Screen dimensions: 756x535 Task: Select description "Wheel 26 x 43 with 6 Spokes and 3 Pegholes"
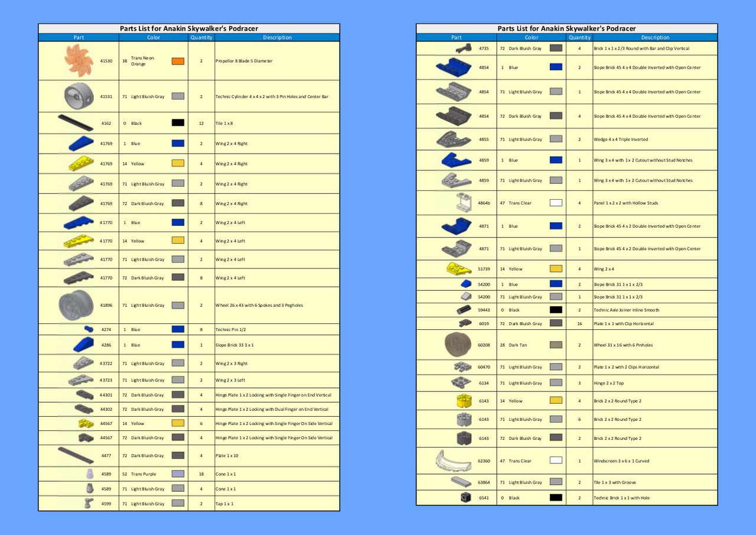[x=260, y=306]
